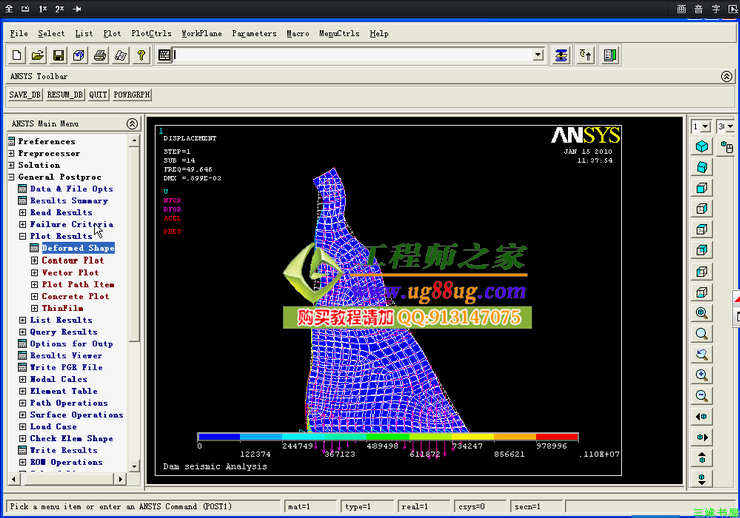Click the keyboard command prompt icon

(164, 55)
